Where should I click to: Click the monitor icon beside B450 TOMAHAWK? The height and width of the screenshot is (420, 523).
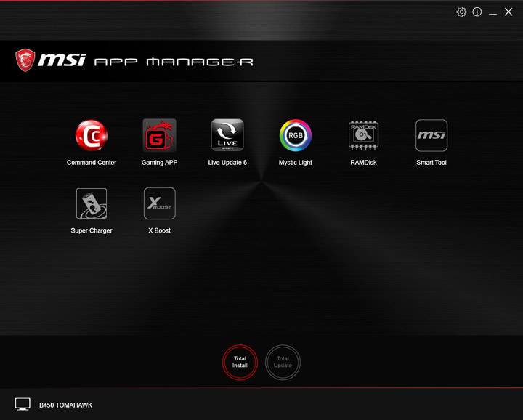point(23,404)
